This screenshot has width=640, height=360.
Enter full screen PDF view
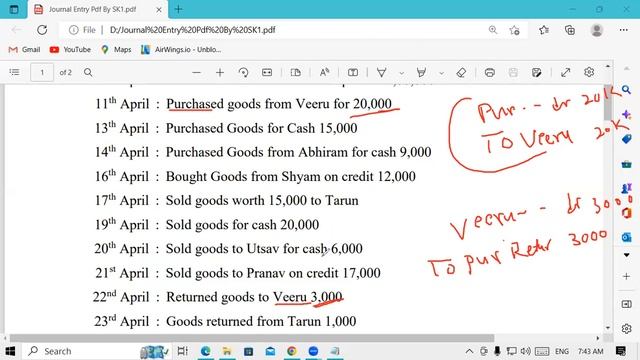pyautogui.click(x=565, y=73)
